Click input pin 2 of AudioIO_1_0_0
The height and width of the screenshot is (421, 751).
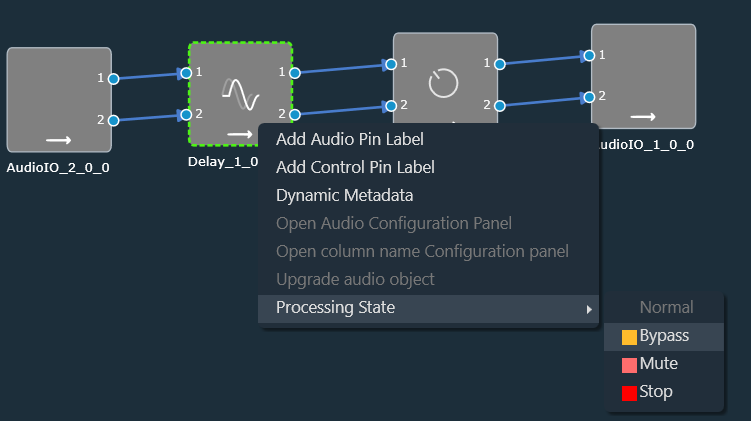(589, 97)
